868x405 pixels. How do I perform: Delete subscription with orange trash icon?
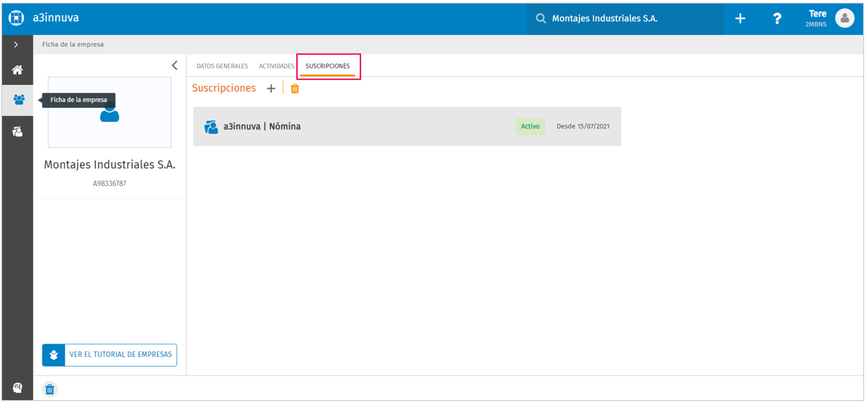tap(295, 89)
